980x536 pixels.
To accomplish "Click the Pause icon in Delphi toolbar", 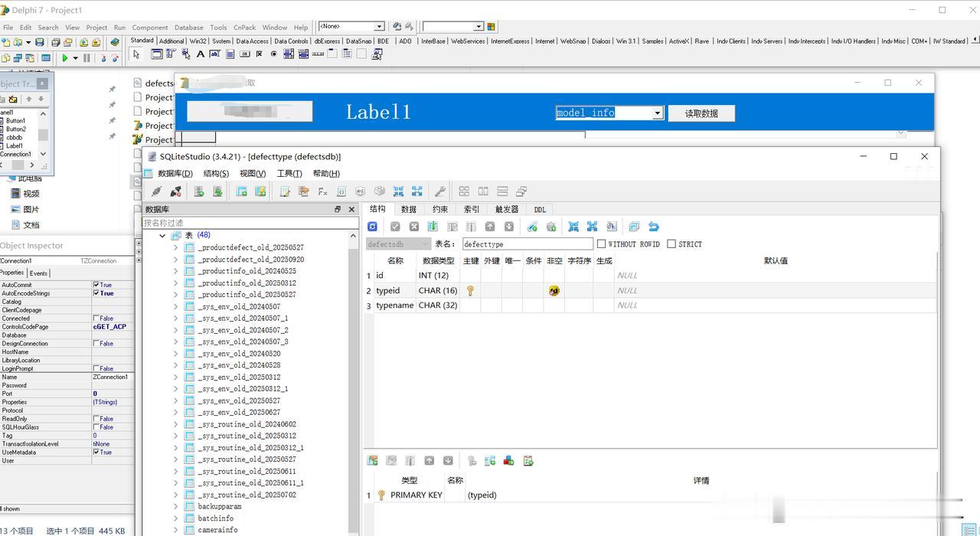I will tap(87, 57).
